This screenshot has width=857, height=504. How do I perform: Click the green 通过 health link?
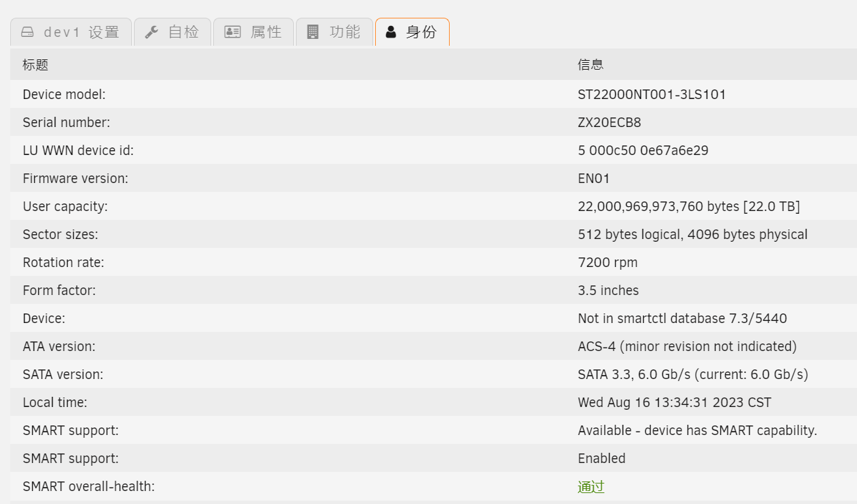click(x=591, y=486)
